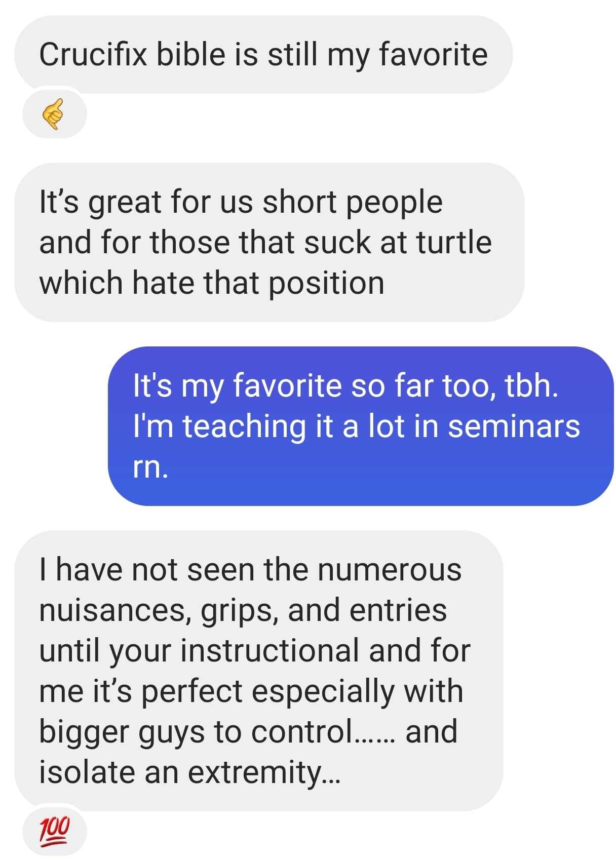Select the 'Crucifix bible is still my favorite' message
This screenshot has width=616, height=859.
click(263, 55)
